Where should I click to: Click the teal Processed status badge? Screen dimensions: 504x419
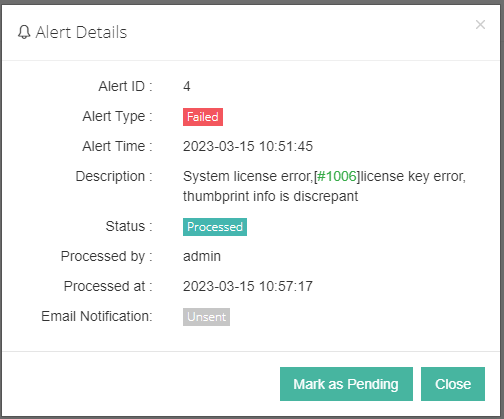[215, 227]
